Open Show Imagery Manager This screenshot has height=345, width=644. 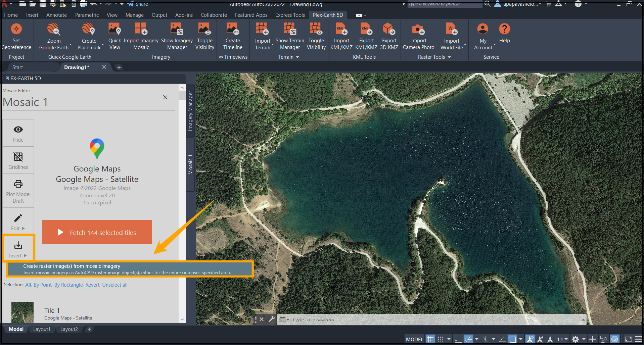click(x=177, y=35)
